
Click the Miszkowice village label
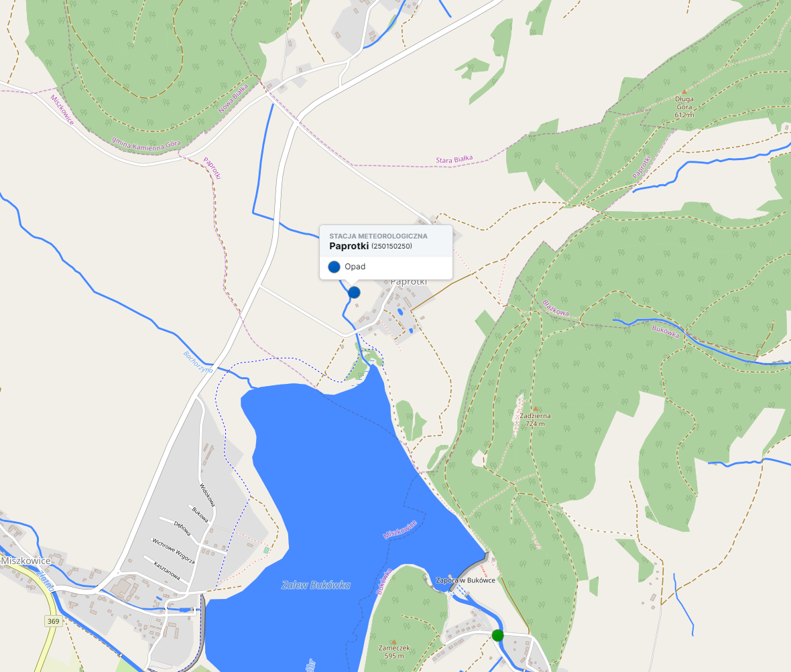click(25, 561)
